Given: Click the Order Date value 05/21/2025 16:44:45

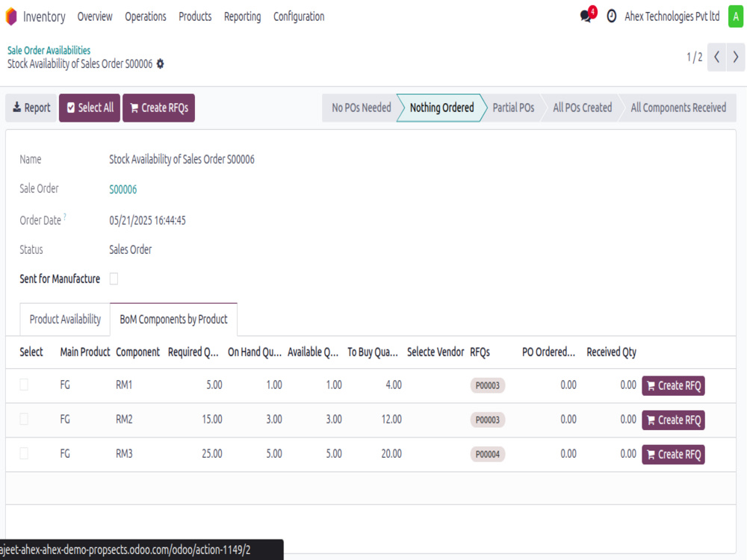Looking at the screenshot, I should 147,220.
